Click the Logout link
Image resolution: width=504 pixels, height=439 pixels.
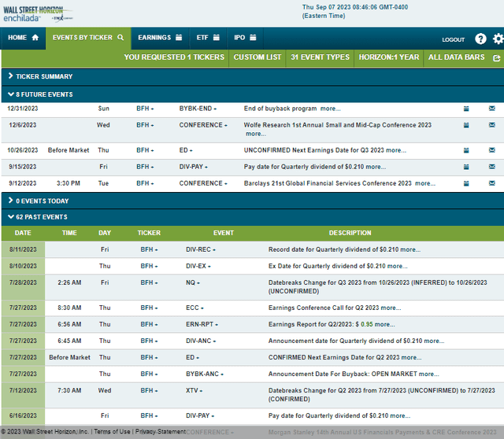point(454,40)
